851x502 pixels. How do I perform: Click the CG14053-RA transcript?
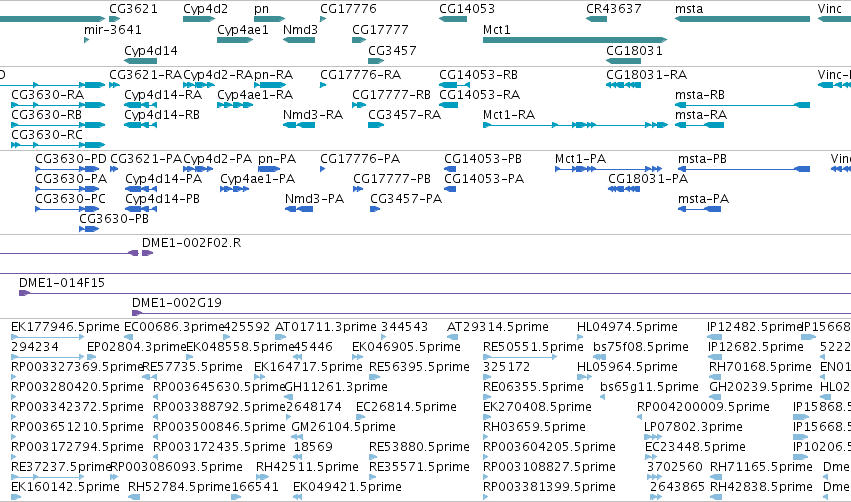pos(448,105)
